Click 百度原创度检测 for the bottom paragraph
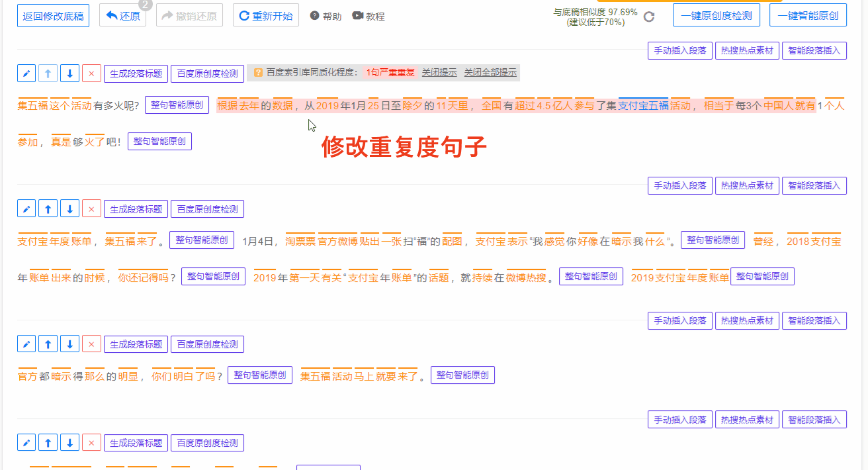The width and height of the screenshot is (868, 470). [207, 443]
